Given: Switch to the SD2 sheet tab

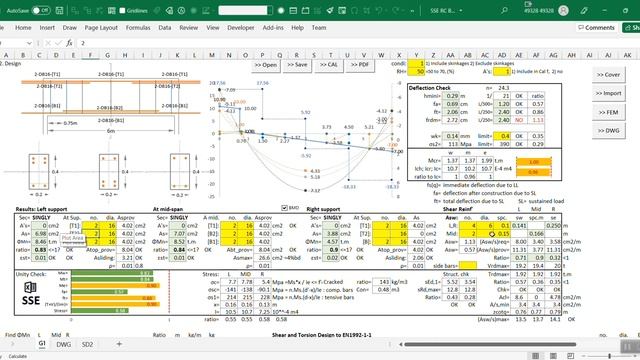Looking at the screenshot, I should pos(87,344).
